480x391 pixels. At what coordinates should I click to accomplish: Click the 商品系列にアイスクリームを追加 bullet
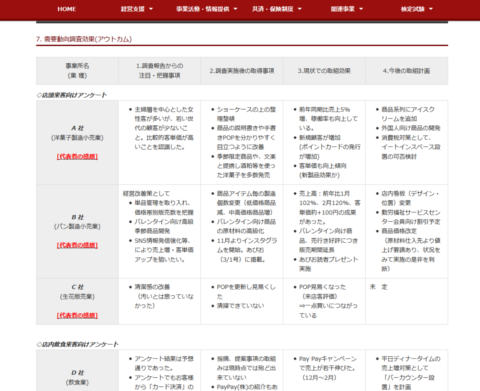(x=408, y=114)
